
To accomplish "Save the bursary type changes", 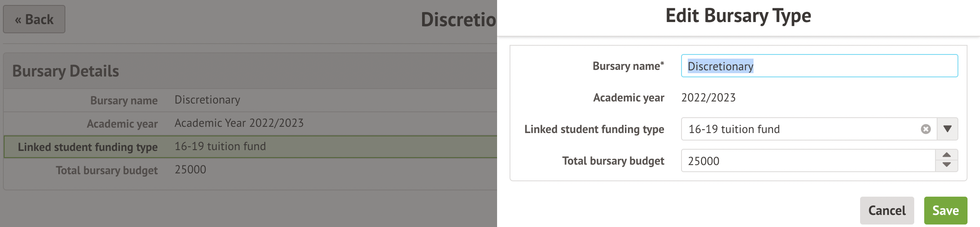I will tap(945, 211).
